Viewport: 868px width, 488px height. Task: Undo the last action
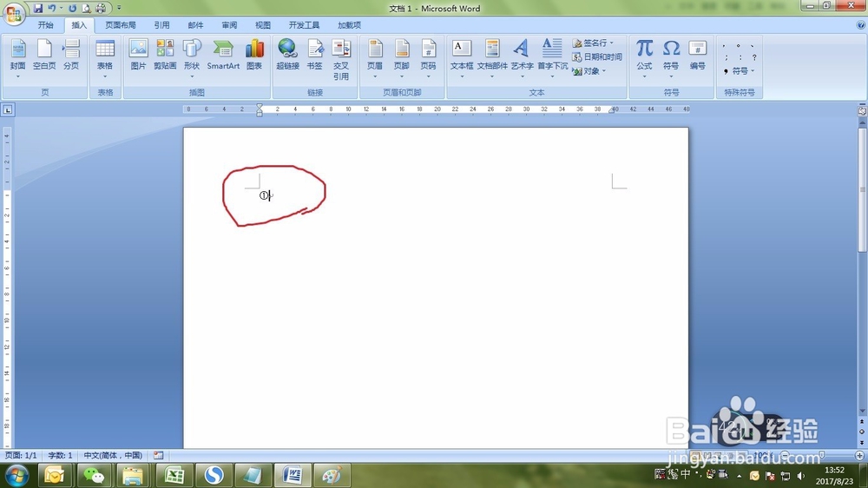[x=51, y=9]
